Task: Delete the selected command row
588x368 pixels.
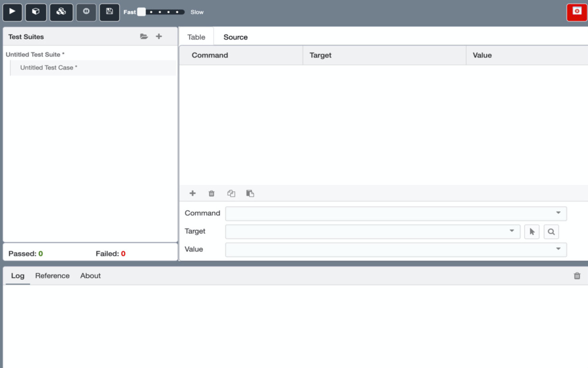Action: [211, 193]
